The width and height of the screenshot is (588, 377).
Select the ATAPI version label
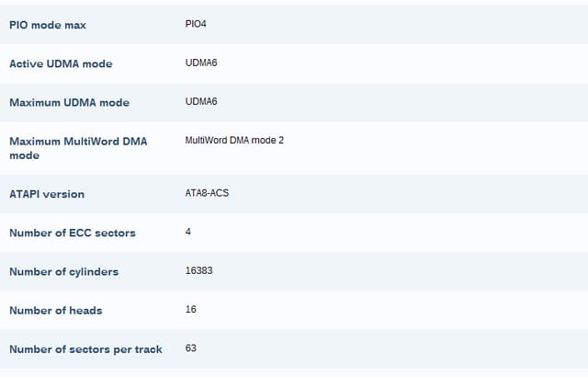point(47,194)
